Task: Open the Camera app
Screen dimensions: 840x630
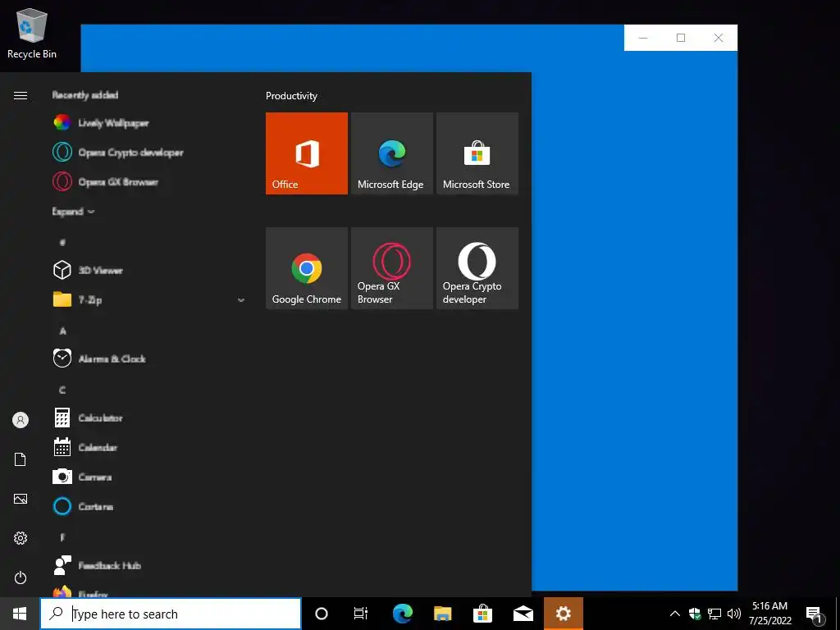Action: pyautogui.click(x=150, y=477)
